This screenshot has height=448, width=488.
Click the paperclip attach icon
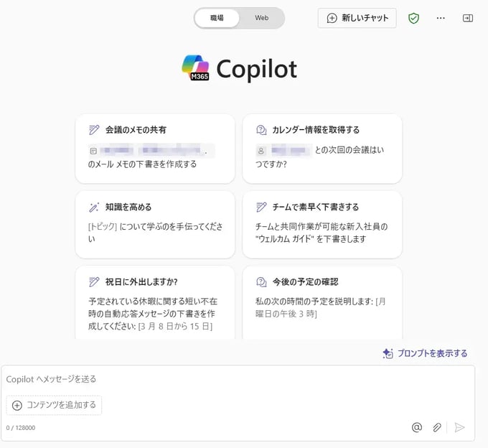point(437,427)
